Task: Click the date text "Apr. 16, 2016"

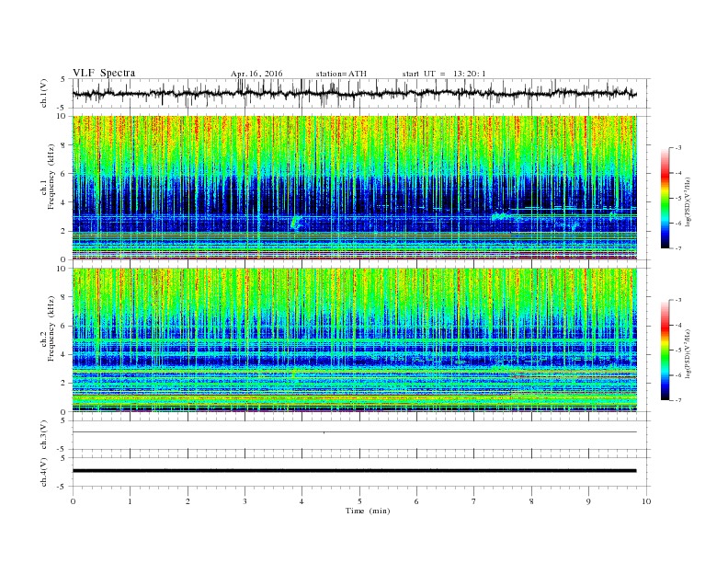Action: coord(256,74)
